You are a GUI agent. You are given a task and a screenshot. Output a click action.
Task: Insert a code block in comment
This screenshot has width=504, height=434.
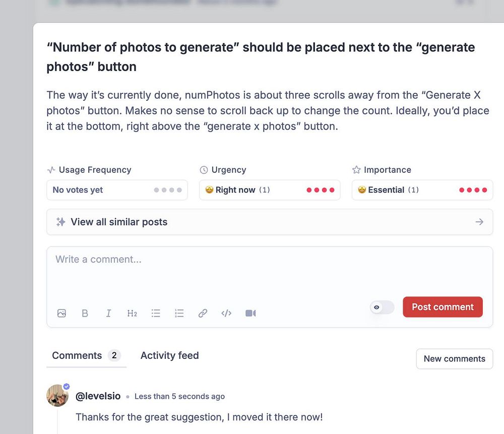click(x=226, y=313)
